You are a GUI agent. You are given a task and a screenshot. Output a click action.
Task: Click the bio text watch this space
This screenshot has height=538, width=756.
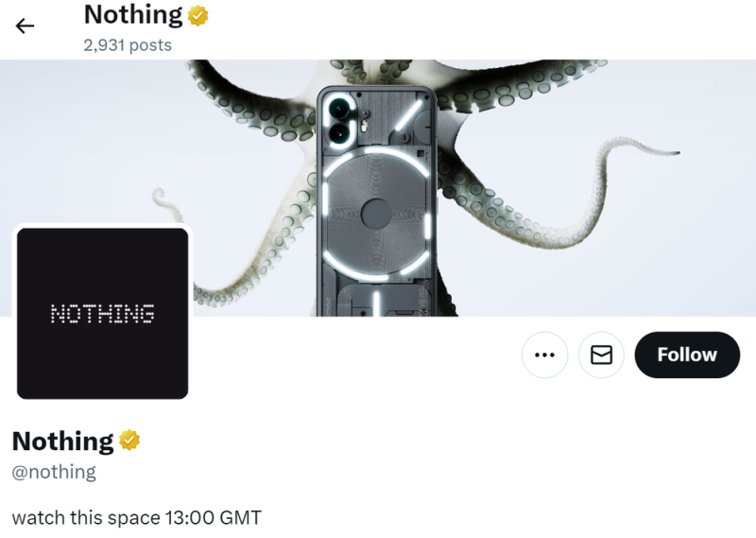pyautogui.click(x=86, y=518)
